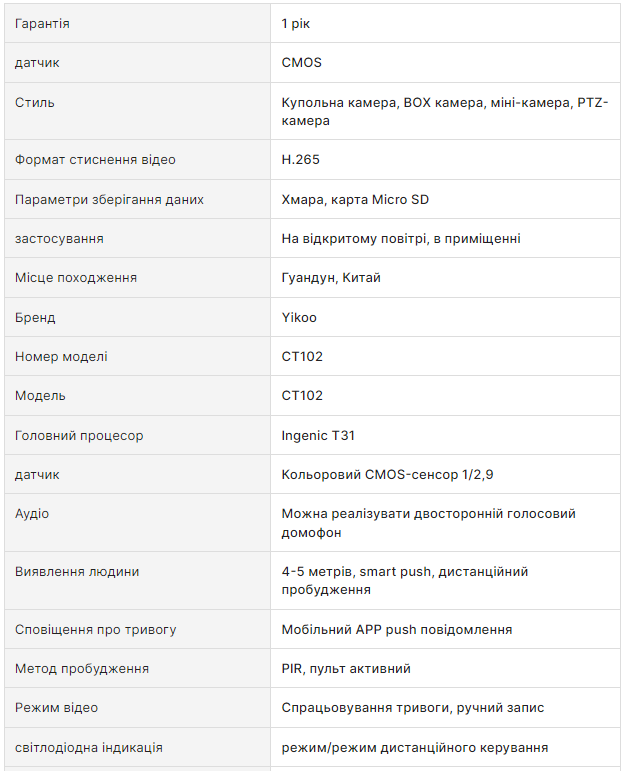Select the "1 рік" warranty value

(296, 23)
